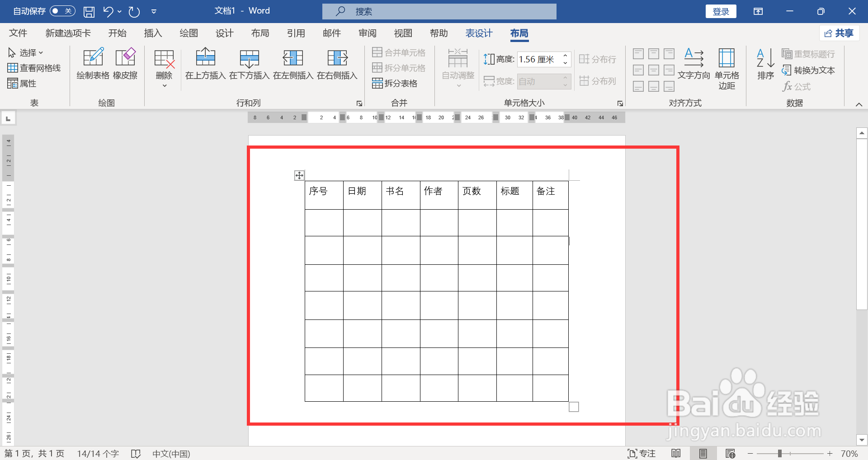Expand the 选择 (Select) dropdown

coord(27,52)
